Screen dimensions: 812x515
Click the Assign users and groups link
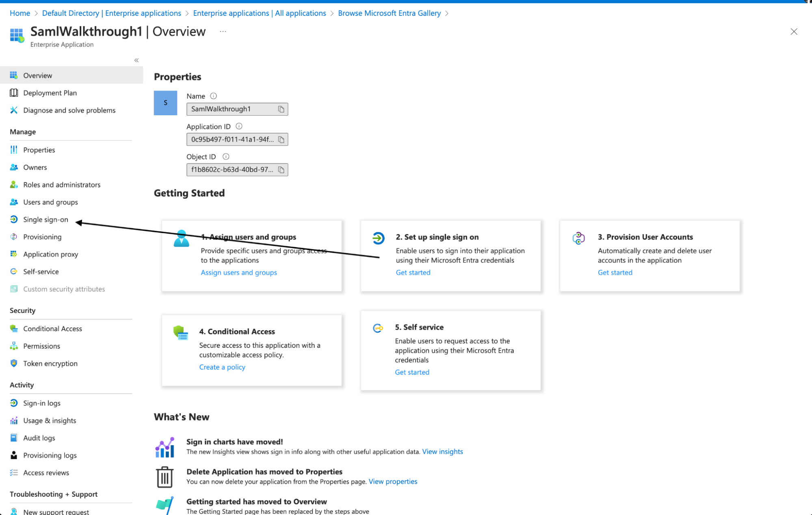tap(239, 273)
